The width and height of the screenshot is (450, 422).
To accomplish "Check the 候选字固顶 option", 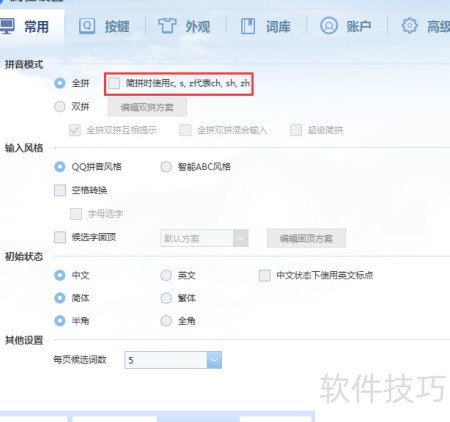I will click(x=60, y=237).
